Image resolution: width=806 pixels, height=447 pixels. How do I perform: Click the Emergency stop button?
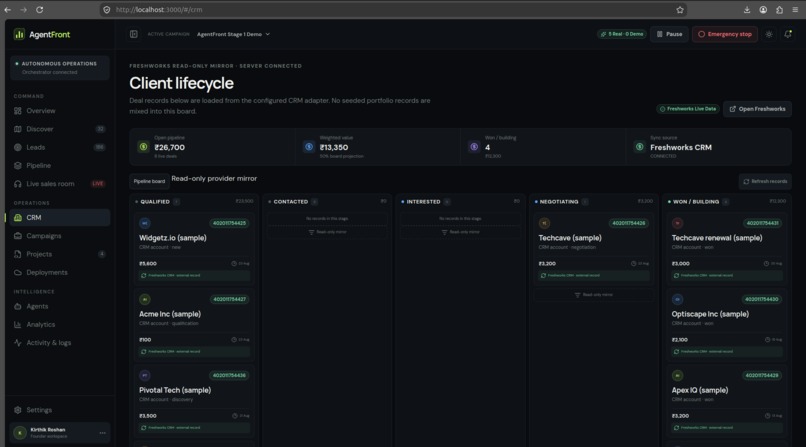pyautogui.click(x=725, y=34)
